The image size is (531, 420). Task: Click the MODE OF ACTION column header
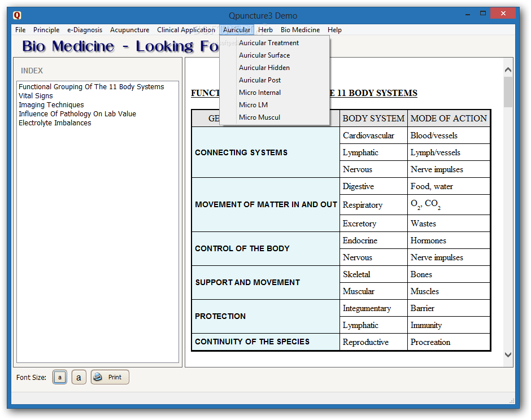[449, 119]
